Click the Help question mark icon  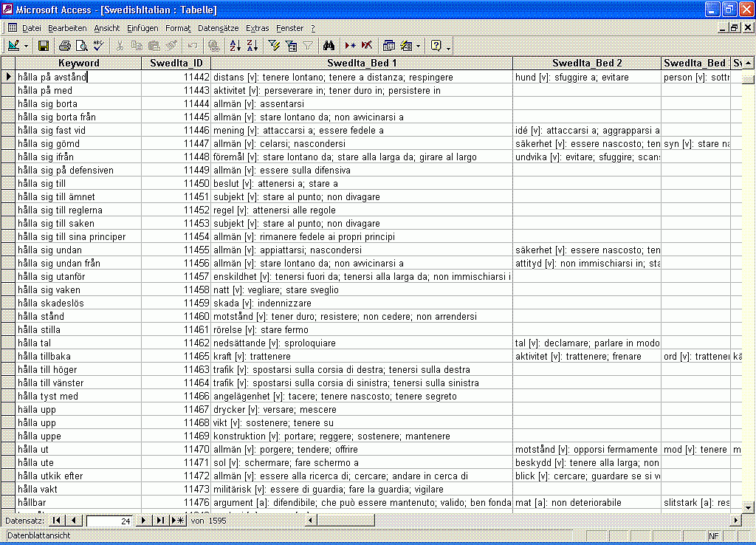tap(436, 46)
